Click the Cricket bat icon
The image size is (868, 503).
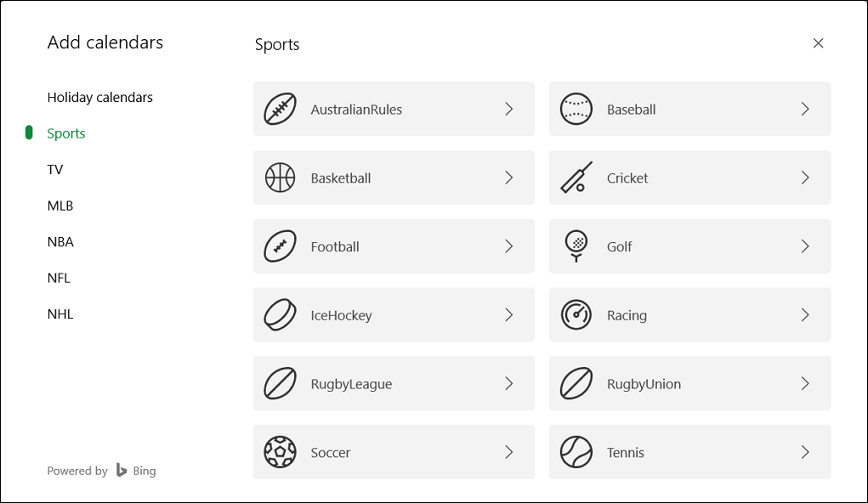point(576,178)
